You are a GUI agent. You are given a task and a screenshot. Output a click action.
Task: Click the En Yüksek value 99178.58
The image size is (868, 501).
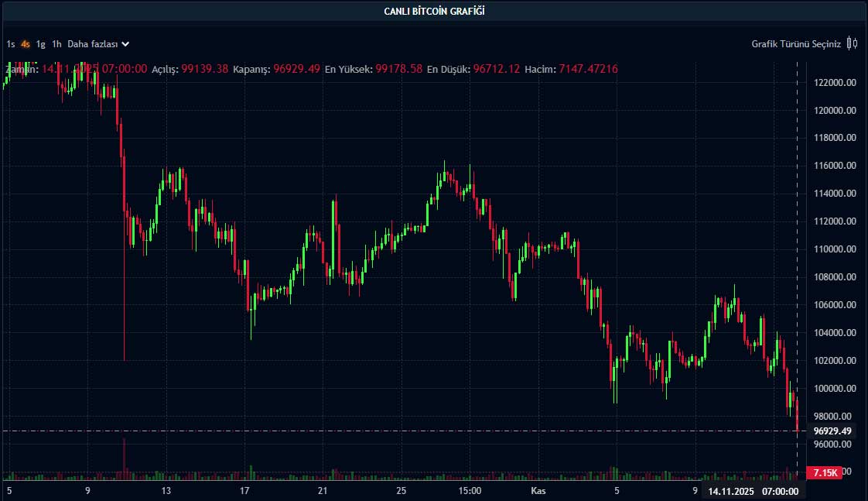397,69
